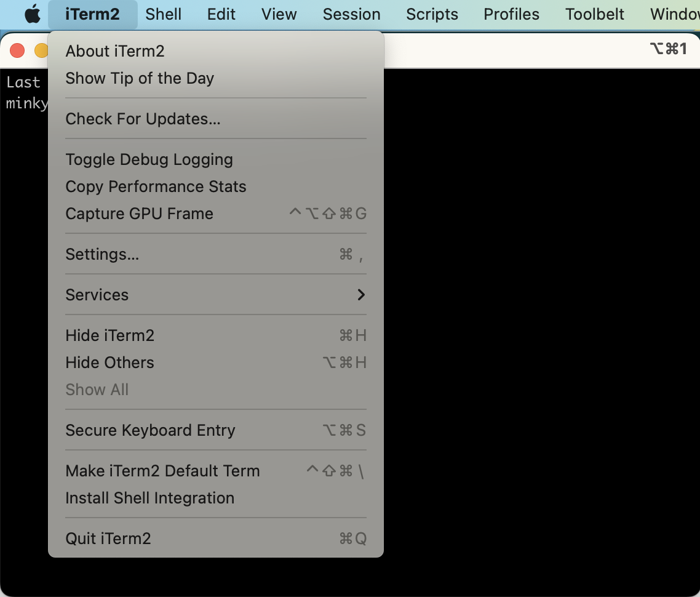
Task: Select Hide Others
Action: click(x=216, y=363)
